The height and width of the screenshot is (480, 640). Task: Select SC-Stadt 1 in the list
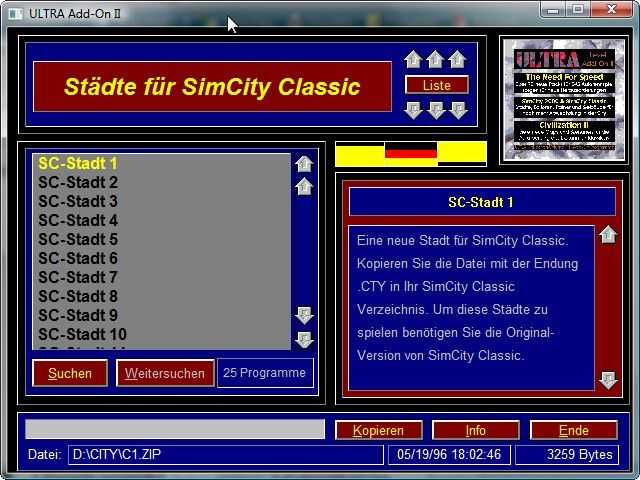pos(161,163)
